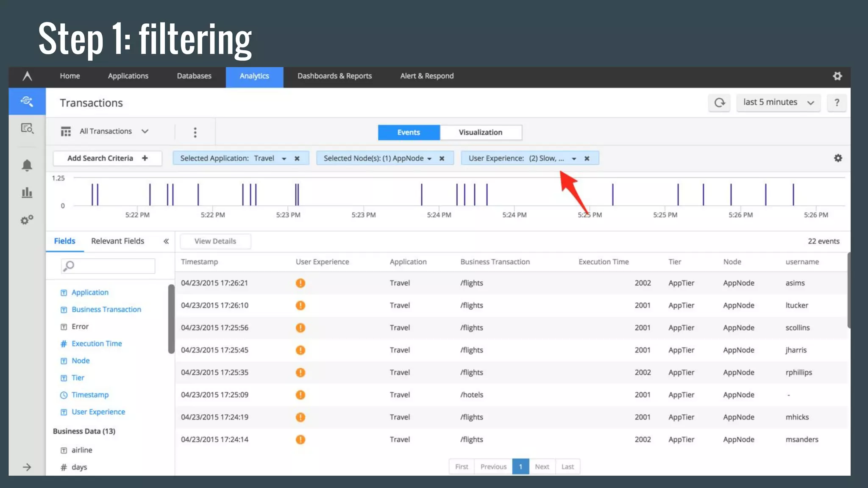The image size is (868, 488).
Task: Click Add Search Criteria button
Action: point(107,158)
